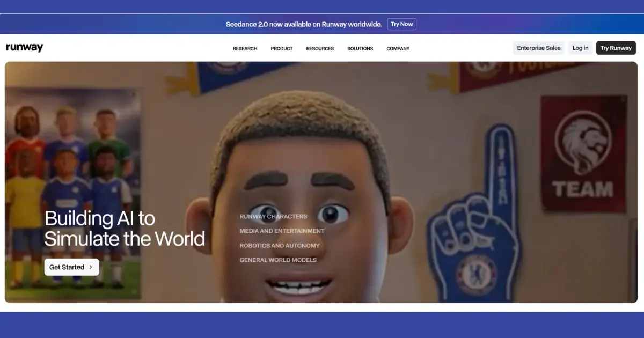Select the Robotics and Autonomy link
The width and height of the screenshot is (644, 338).
[x=280, y=246]
